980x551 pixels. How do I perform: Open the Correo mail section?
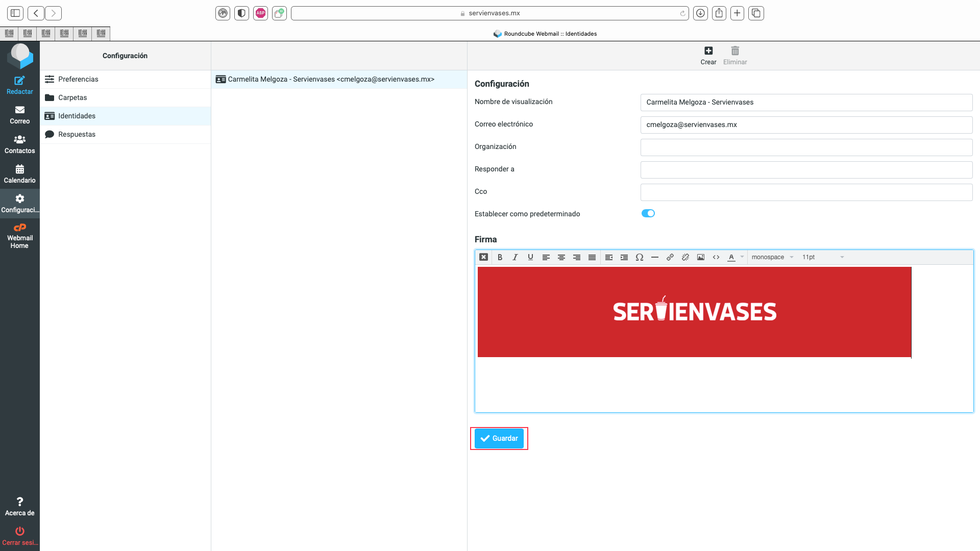point(19,115)
